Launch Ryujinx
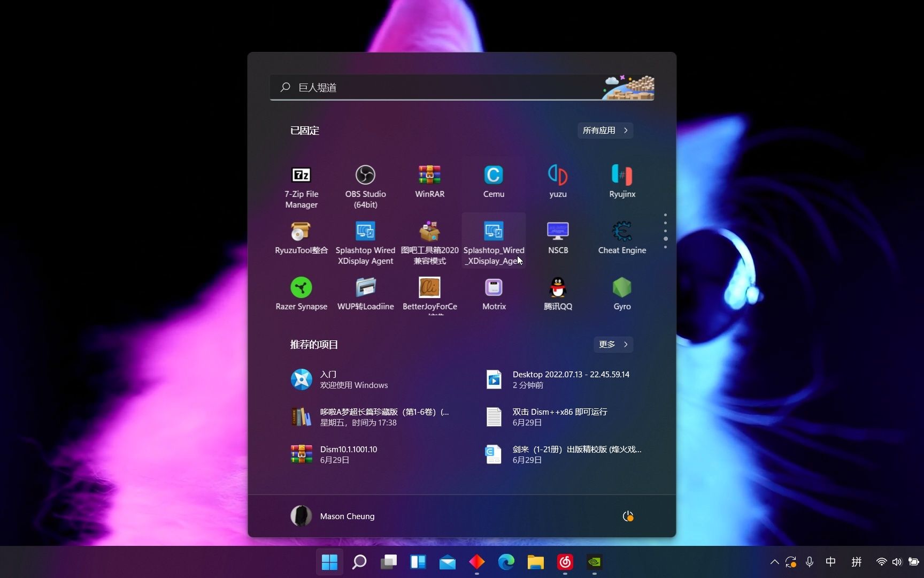 622,182
